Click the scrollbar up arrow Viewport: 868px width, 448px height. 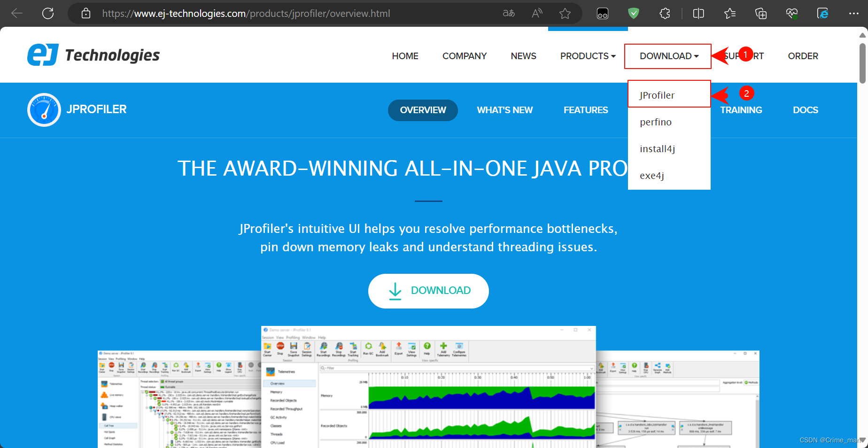(x=862, y=35)
